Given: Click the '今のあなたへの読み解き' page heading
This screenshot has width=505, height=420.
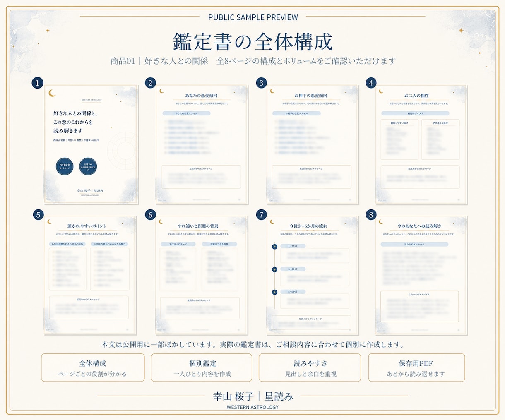Looking at the screenshot, I should (x=419, y=226).
